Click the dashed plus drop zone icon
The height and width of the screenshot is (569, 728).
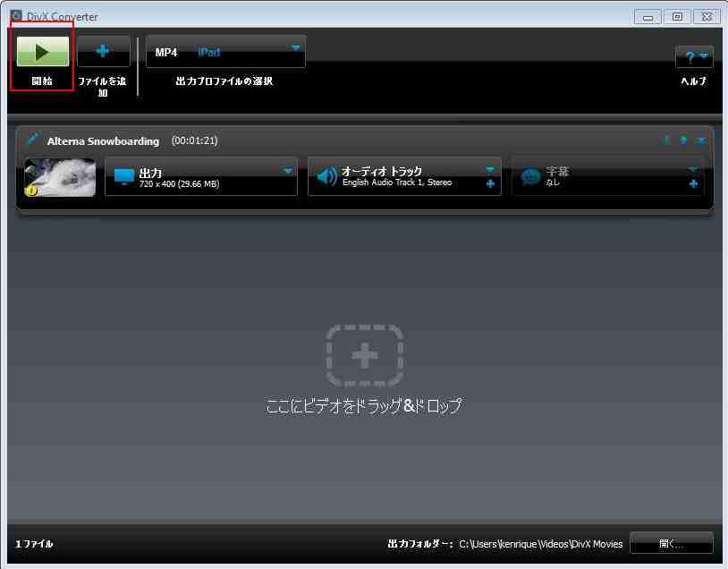point(365,356)
